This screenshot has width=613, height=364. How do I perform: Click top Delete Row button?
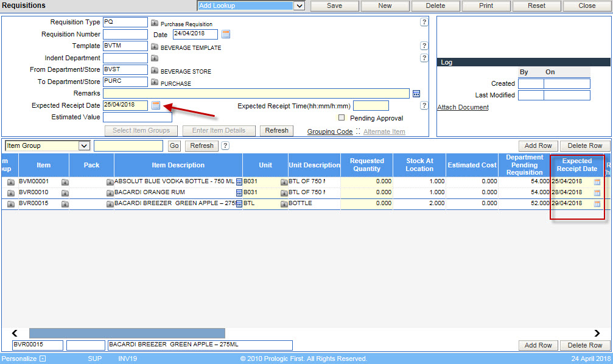[585, 146]
